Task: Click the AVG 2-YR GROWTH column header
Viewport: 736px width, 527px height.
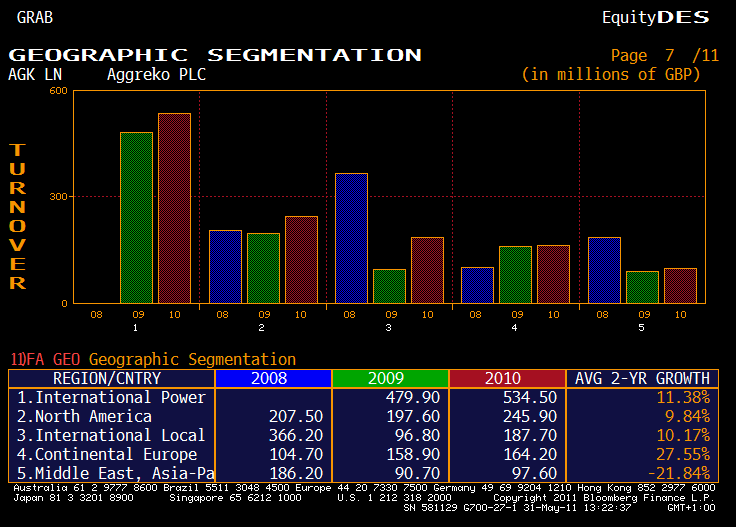Action: point(640,378)
